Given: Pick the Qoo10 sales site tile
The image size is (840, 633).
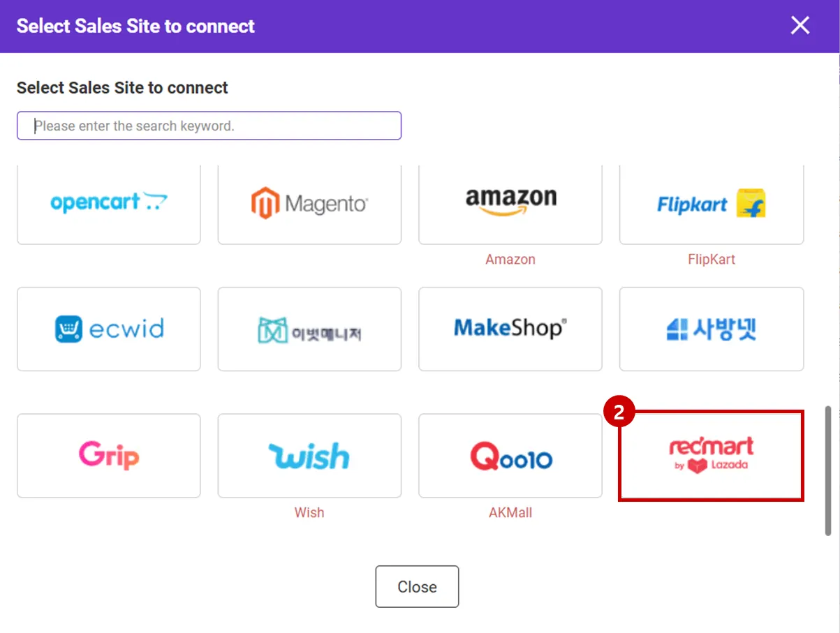Looking at the screenshot, I should 510,456.
